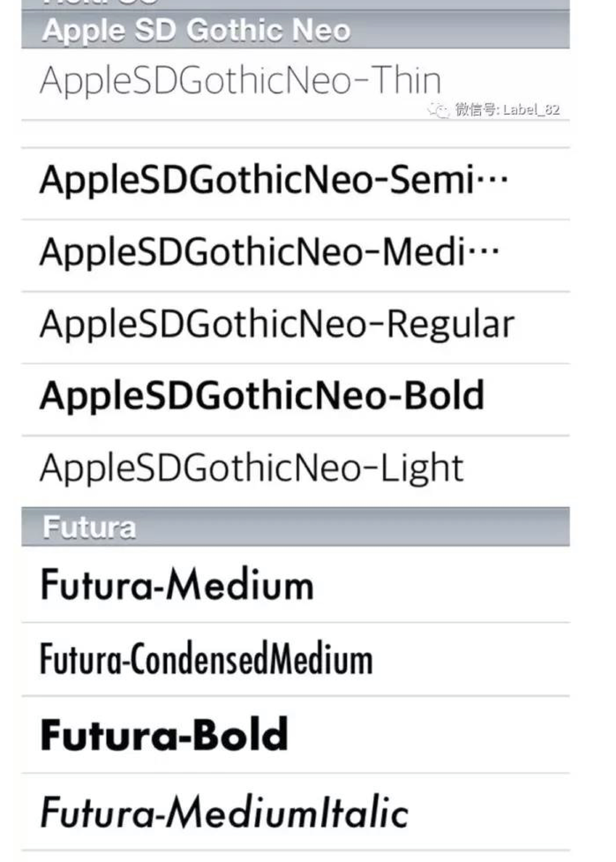Pick the AppleSDGothicNeo-Regular font
The width and height of the screenshot is (616, 862).
tap(277, 324)
